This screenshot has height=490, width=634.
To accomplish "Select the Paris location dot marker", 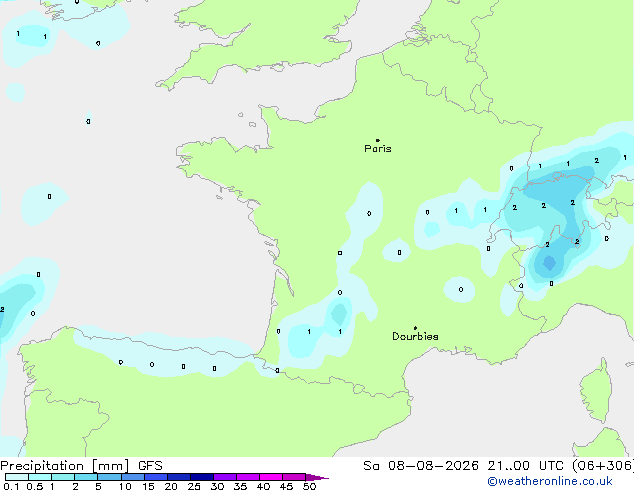I will click(378, 140).
